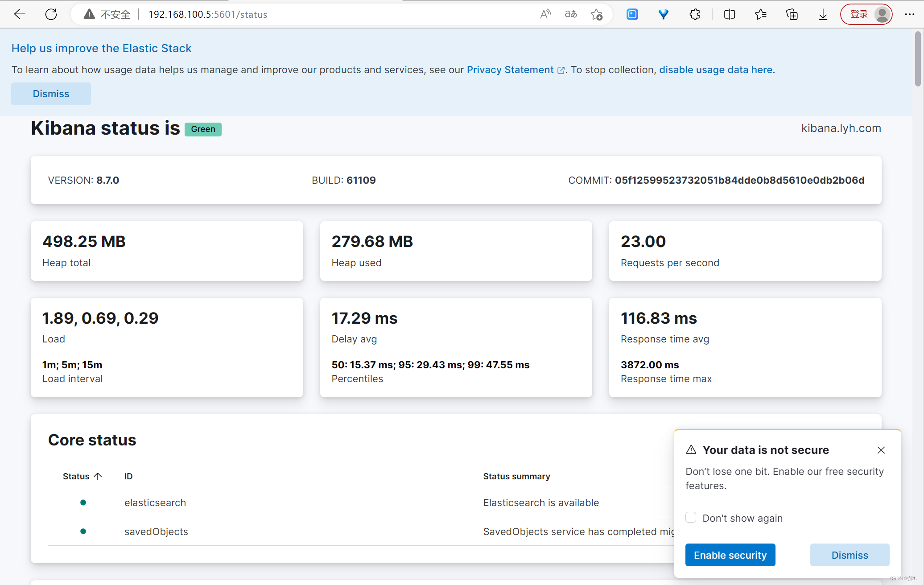Click the 116.83 ms response time value
Image resolution: width=924 pixels, height=585 pixels.
click(659, 318)
